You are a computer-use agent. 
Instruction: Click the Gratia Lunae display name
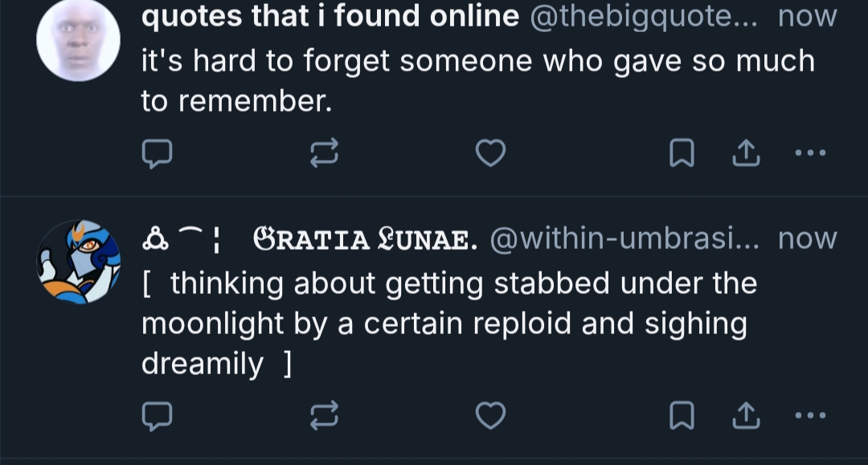[365, 239]
